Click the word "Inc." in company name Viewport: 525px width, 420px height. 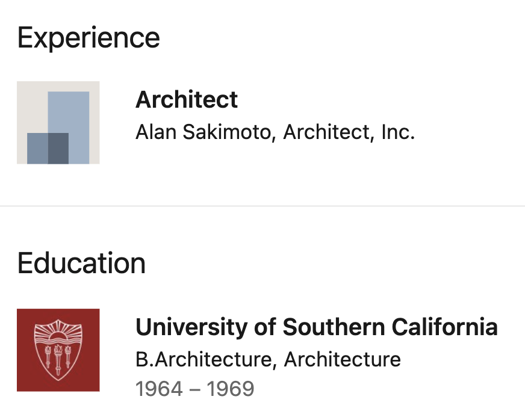(x=398, y=132)
